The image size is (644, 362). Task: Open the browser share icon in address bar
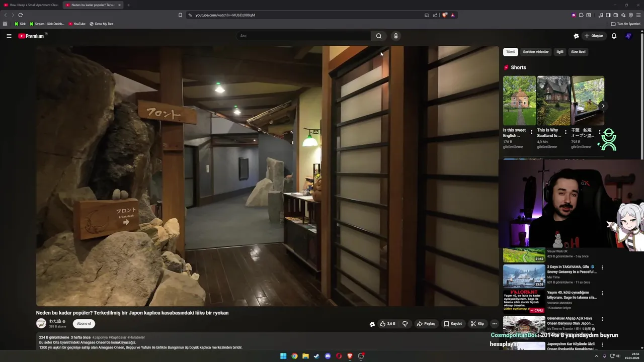click(x=435, y=15)
